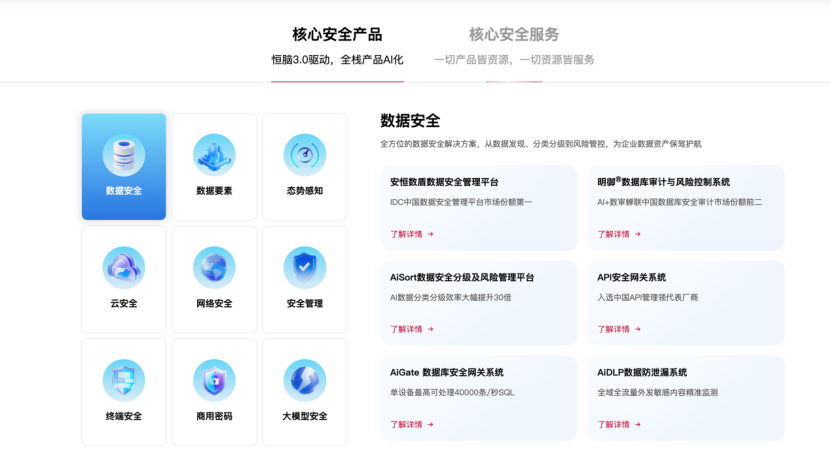Switch to the 核心安全产品 tab
Viewport: 831px width, 463px height.
(x=337, y=35)
